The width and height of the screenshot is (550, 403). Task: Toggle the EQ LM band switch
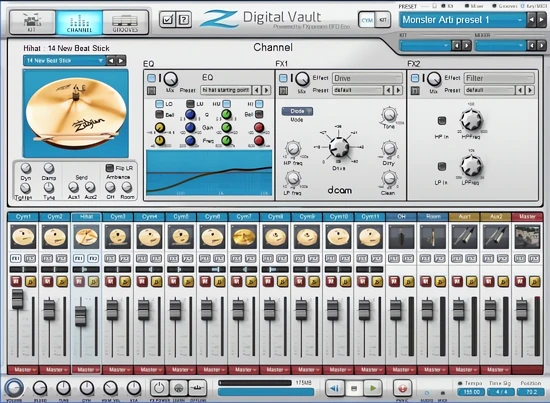coord(190,104)
